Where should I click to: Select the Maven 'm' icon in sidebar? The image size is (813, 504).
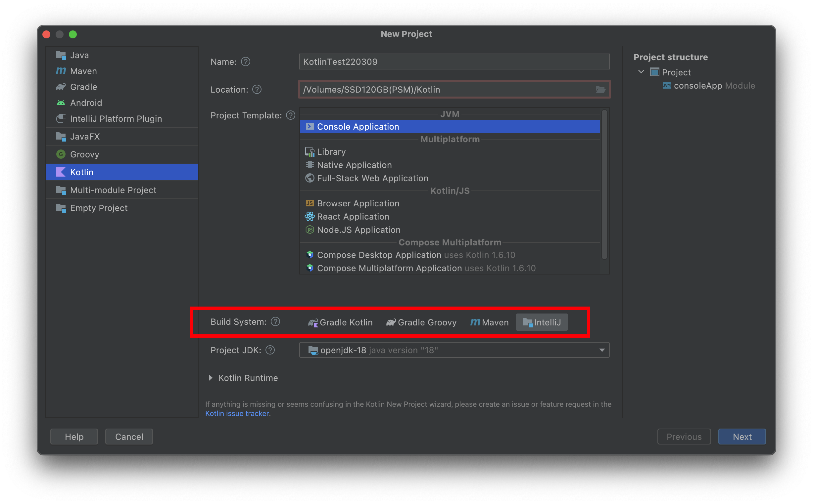pos(61,71)
